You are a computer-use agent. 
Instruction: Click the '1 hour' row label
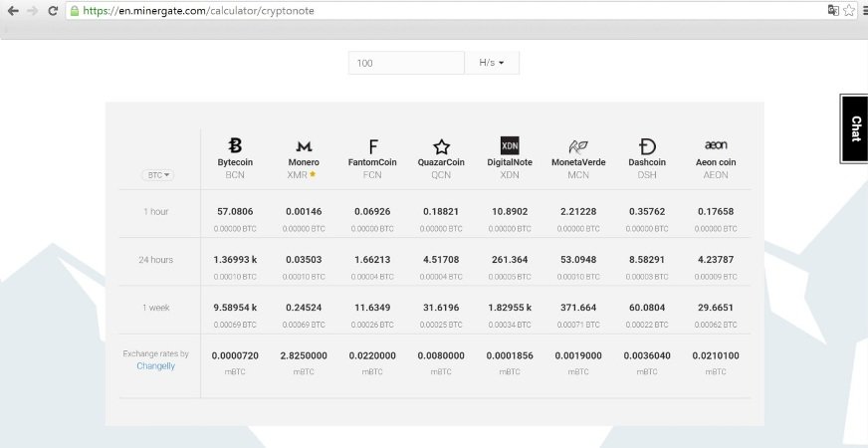tap(156, 211)
